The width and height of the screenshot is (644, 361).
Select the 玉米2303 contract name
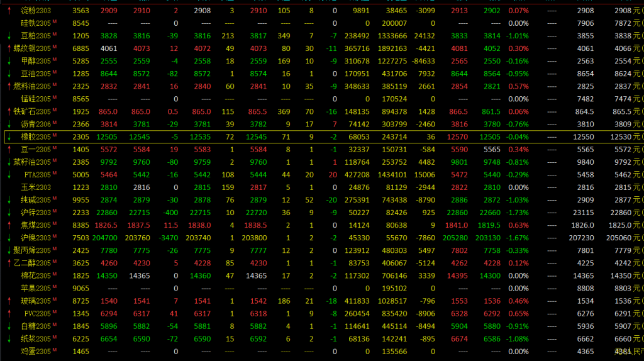[36, 187]
